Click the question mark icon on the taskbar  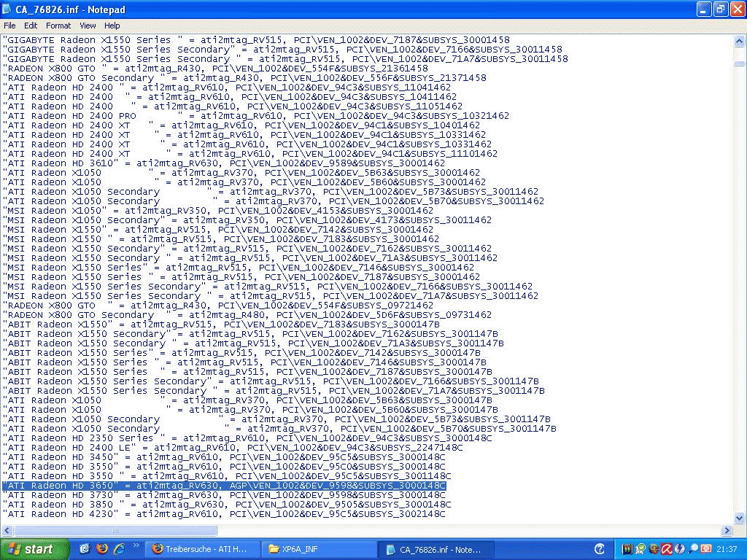600,550
